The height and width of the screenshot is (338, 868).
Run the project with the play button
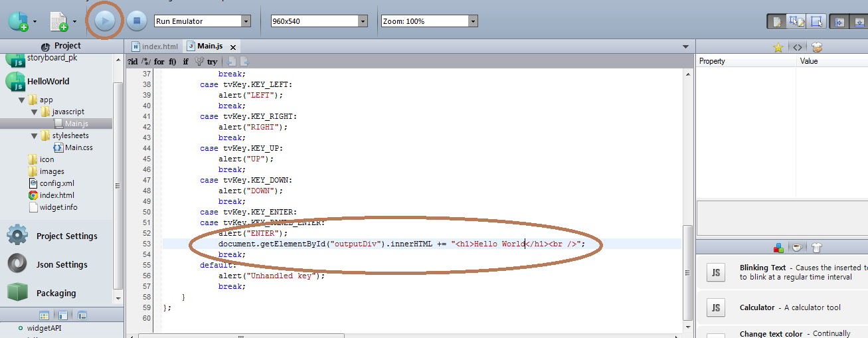pos(104,21)
